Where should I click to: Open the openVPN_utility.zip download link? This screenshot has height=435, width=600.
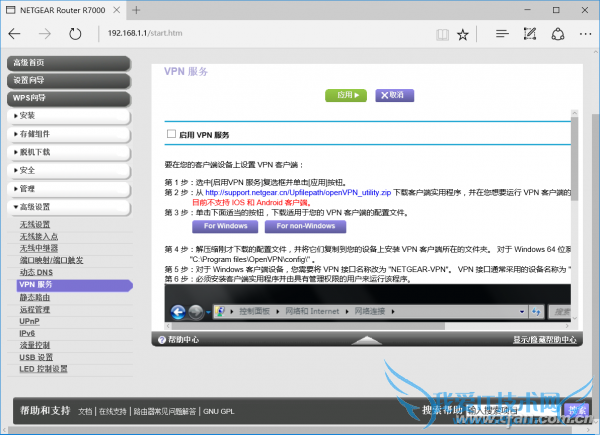point(298,192)
